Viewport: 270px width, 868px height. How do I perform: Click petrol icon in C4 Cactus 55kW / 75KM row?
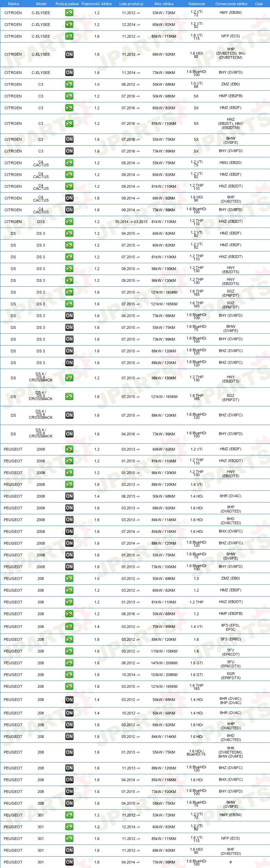click(x=69, y=163)
